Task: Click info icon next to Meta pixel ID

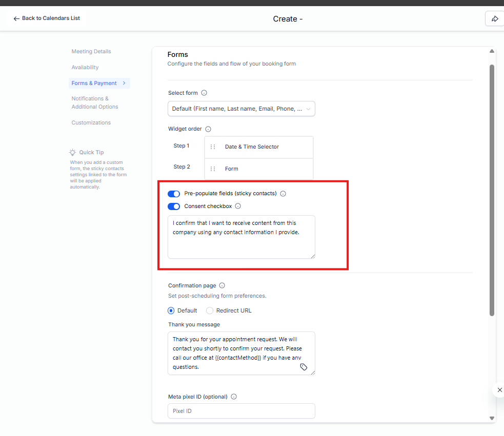Action: tap(234, 397)
